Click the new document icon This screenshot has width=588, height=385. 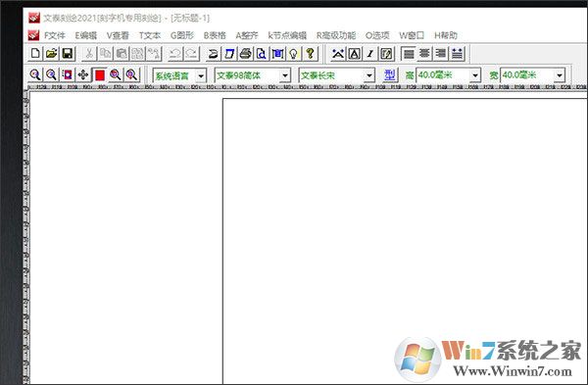coord(35,53)
